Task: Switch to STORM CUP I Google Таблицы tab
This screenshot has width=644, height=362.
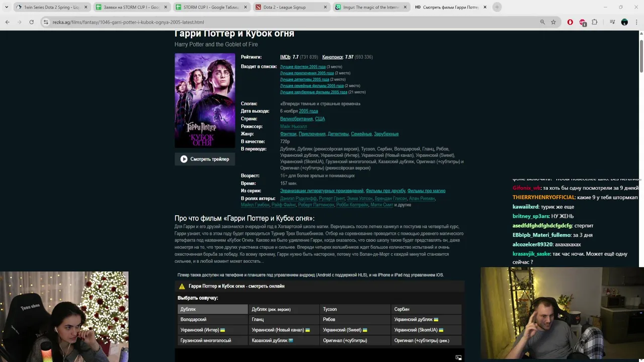Action: 211,7
